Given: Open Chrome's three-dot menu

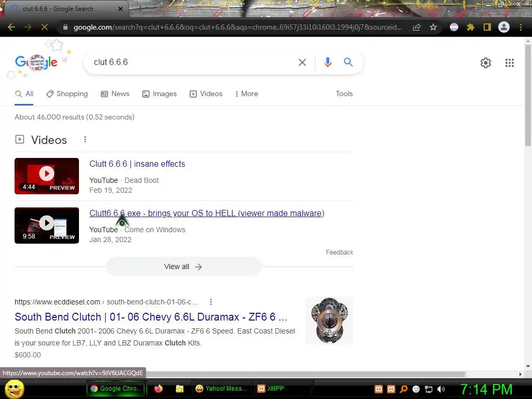Looking at the screenshot, I should 521,27.
